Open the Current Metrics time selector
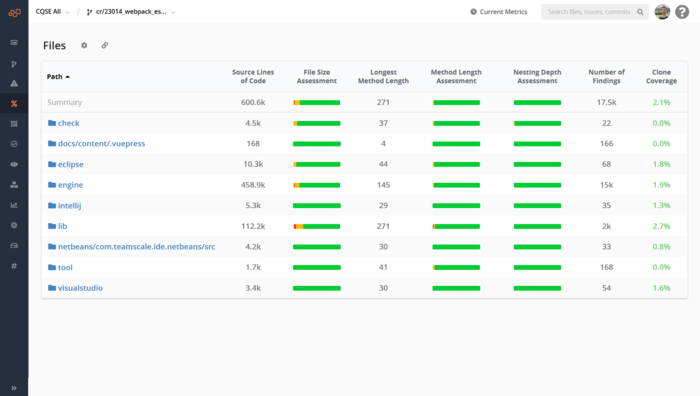Screen dimensions: 700x396 click(x=499, y=12)
